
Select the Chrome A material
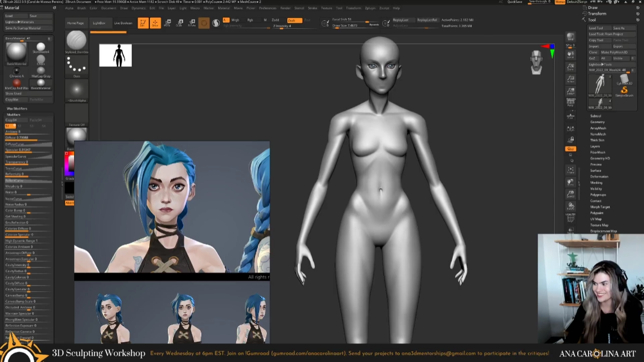(x=16, y=72)
